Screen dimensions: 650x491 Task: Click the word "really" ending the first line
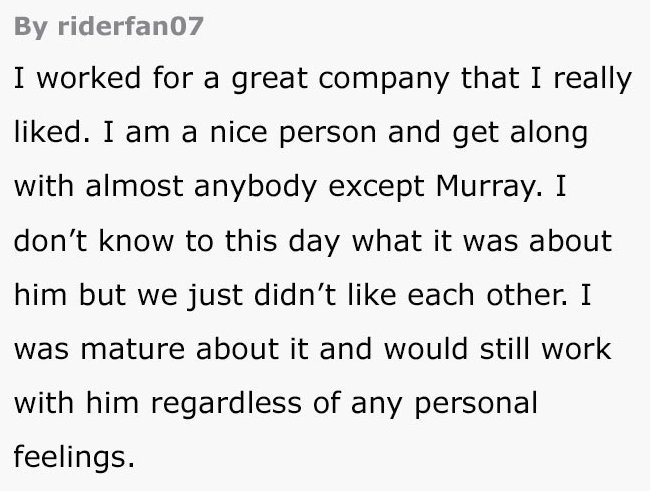594,79
